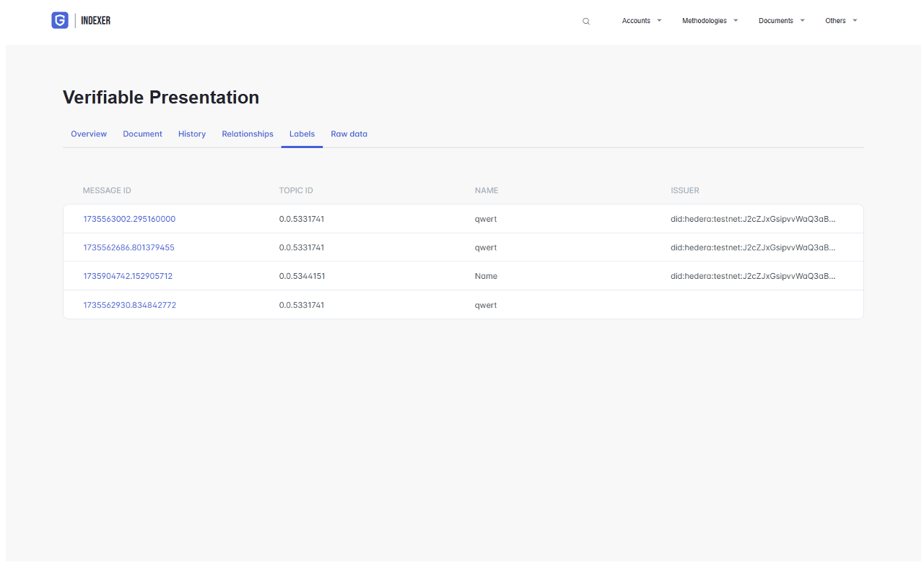Click the search magnifier icon
Viewport: 924px width, 565px height.
(586, 22)
